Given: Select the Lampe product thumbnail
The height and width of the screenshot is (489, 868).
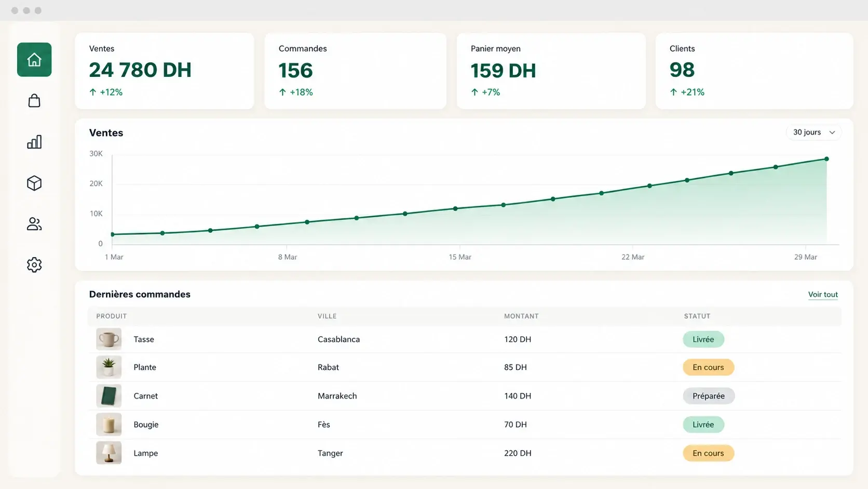Looking at the screenshot, I should tap(109, 453).
